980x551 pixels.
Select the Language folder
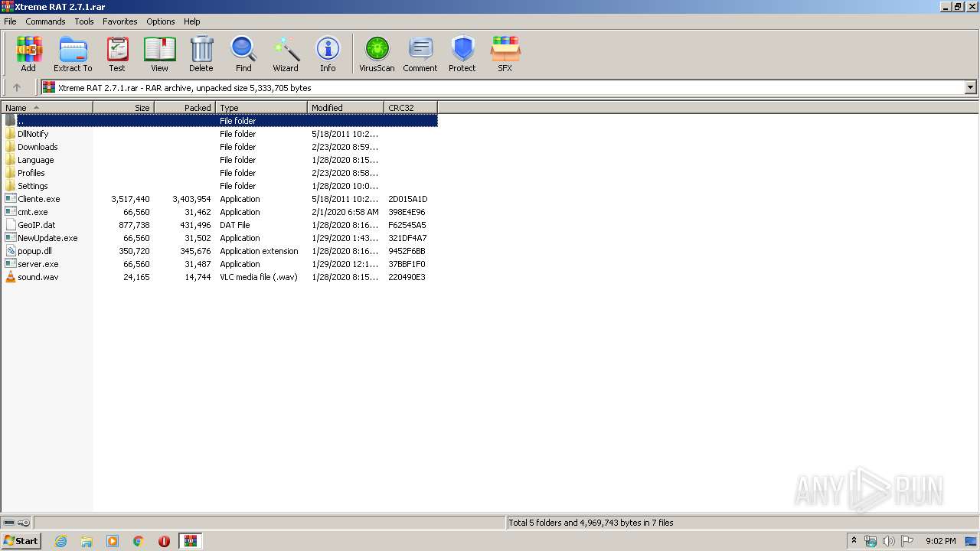pos(35,160)
